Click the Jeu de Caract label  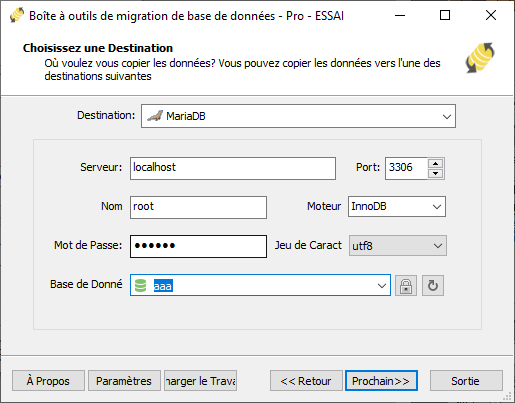coord(308,245)
